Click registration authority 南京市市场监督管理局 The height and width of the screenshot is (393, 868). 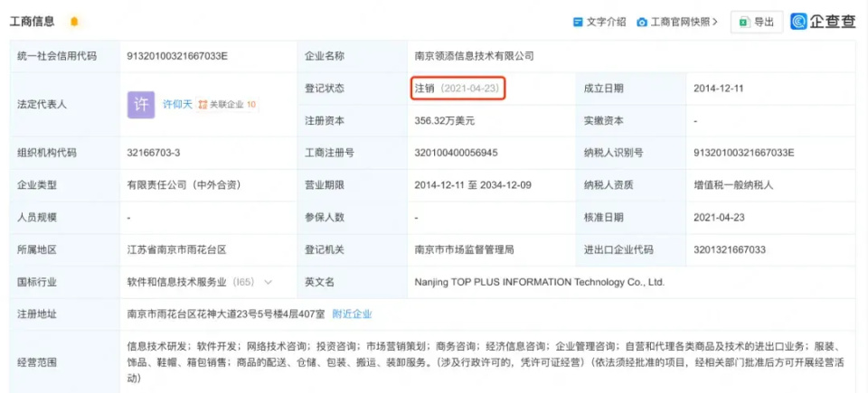pyautogui.click(x=464, y=250)
